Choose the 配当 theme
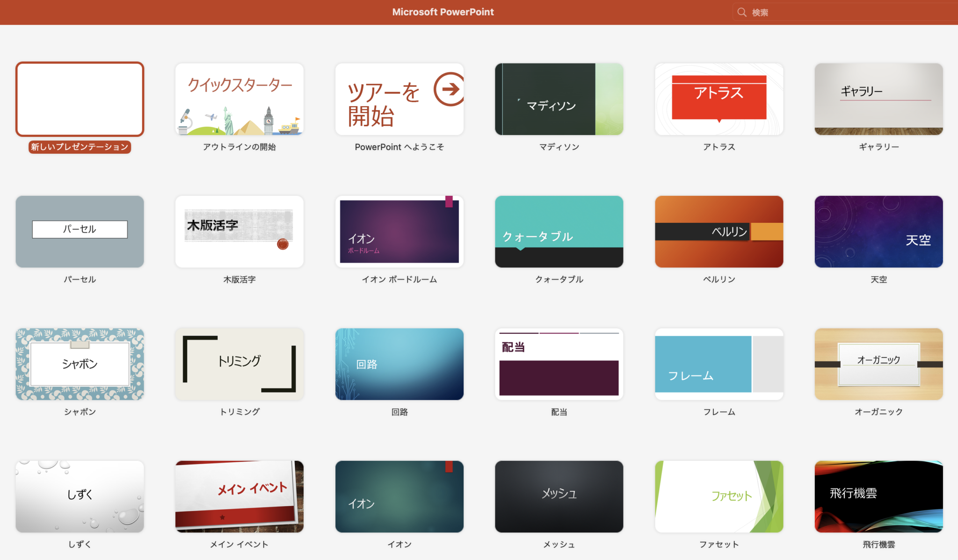This screenshot has height=560, width=958. pyautogui.click(x=559, y=364)
